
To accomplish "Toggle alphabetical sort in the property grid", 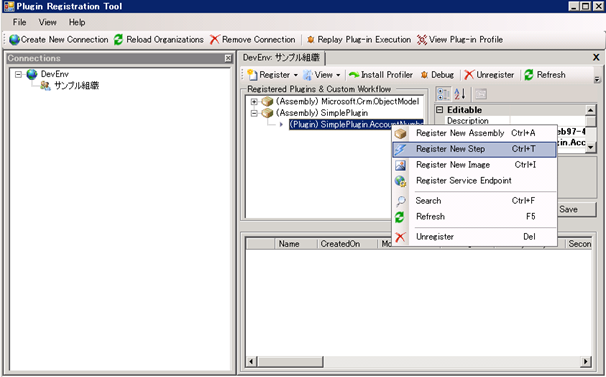I will pyautogui.click(x=460, y=94).
